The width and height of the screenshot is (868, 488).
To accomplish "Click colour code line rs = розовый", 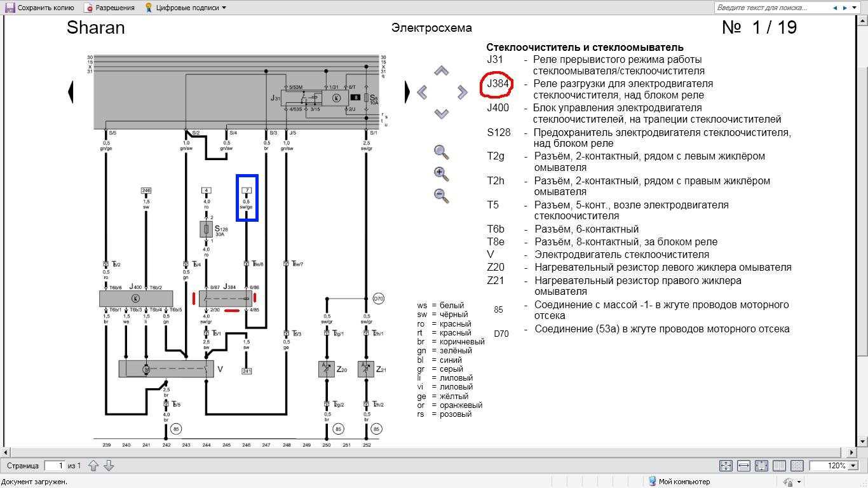I will tap(444, 414).
